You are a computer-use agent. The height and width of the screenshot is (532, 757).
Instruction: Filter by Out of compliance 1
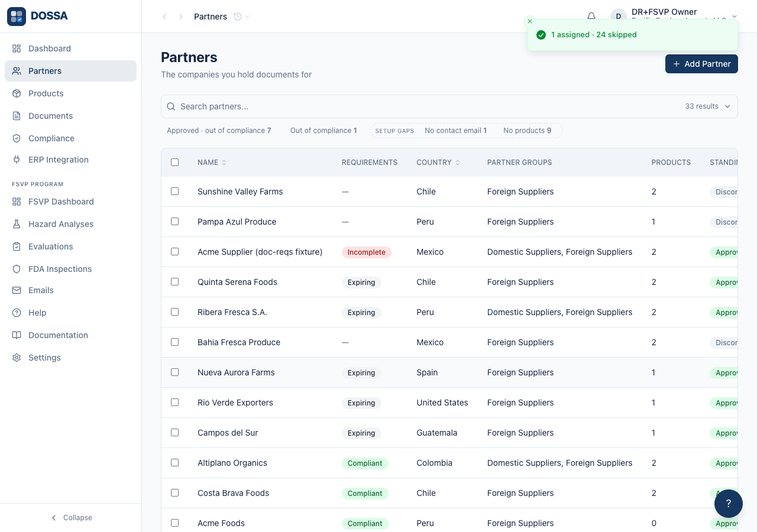coord(323,131)
